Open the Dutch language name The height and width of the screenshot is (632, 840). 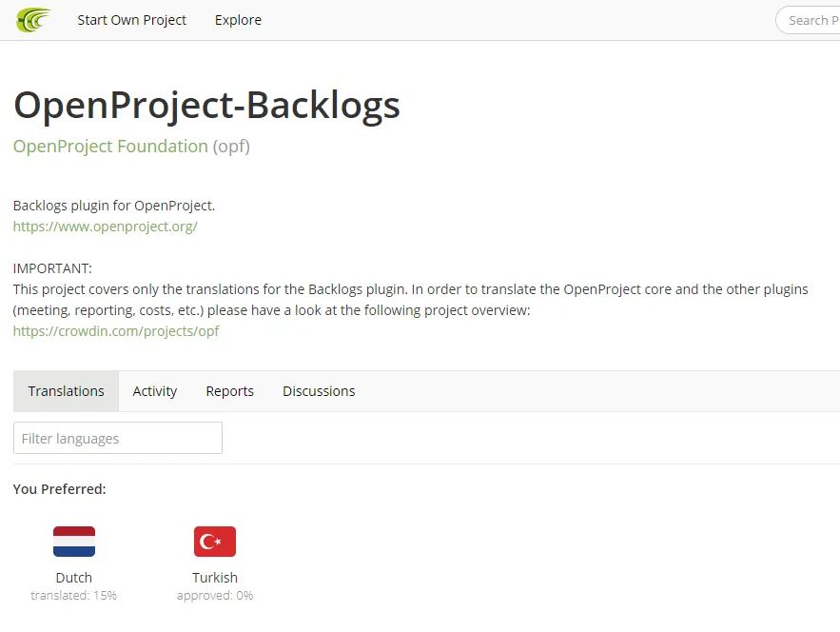click(x=74, y=578)
